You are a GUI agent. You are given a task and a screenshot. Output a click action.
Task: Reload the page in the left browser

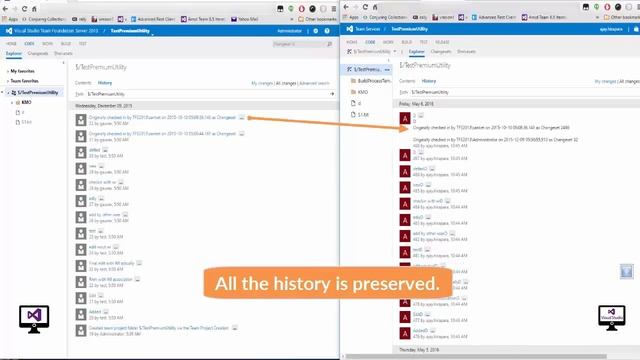coord(24,8)
